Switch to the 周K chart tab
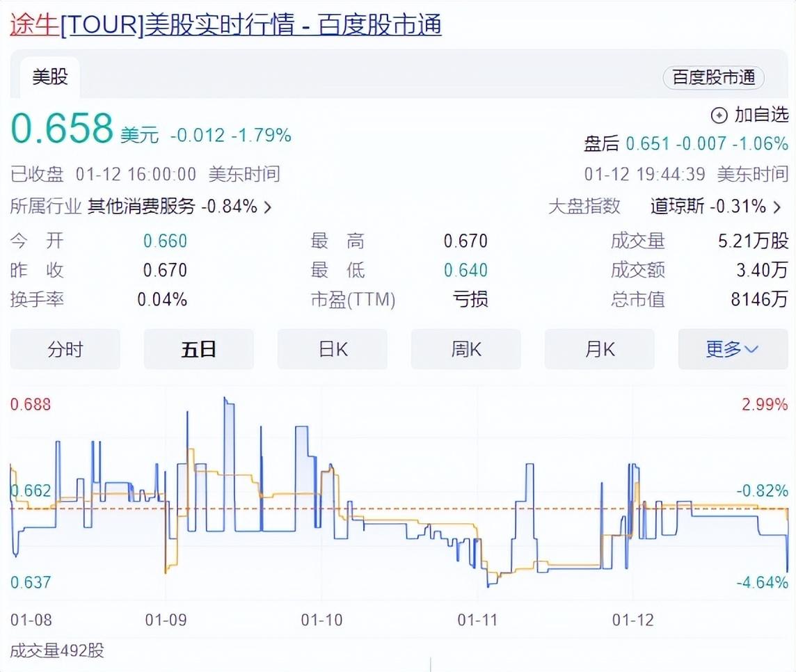 (x=466, y=349)
